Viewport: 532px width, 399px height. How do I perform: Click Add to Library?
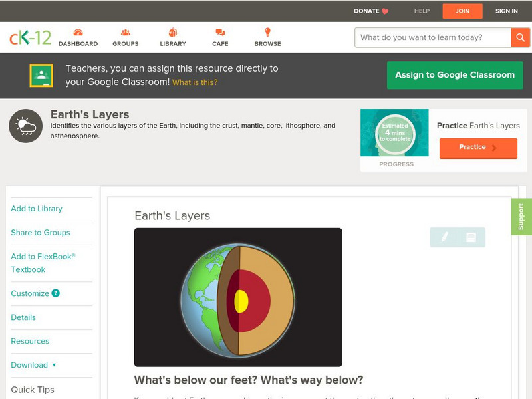[x=37, y=209]
